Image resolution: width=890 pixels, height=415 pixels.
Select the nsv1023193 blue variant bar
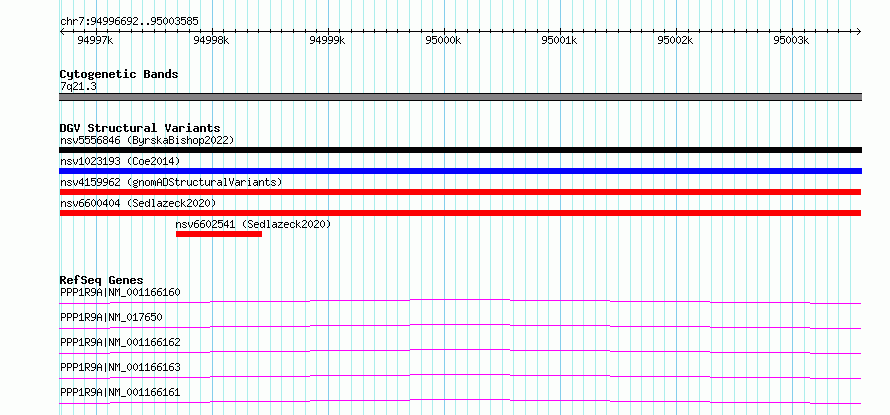coord(460,171)
